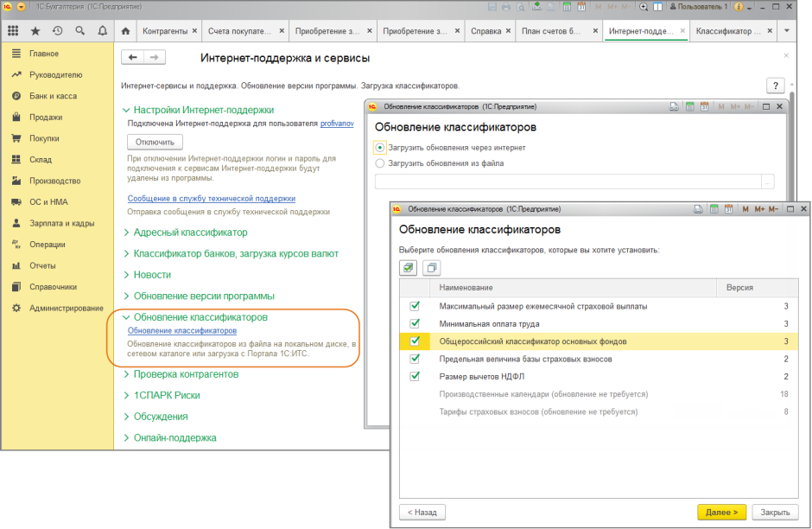The image size is (812, 529).
Task: Click the get link icon in main title bar
Action: pos(537,7)
